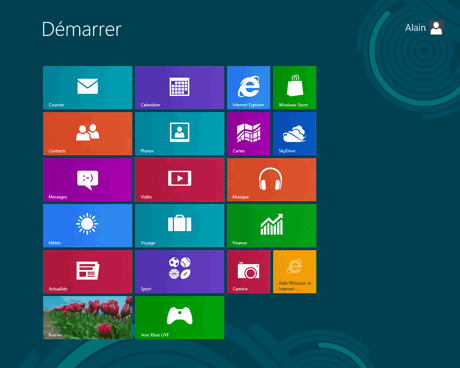Launch Internet Explorer tile

(249, 88)
